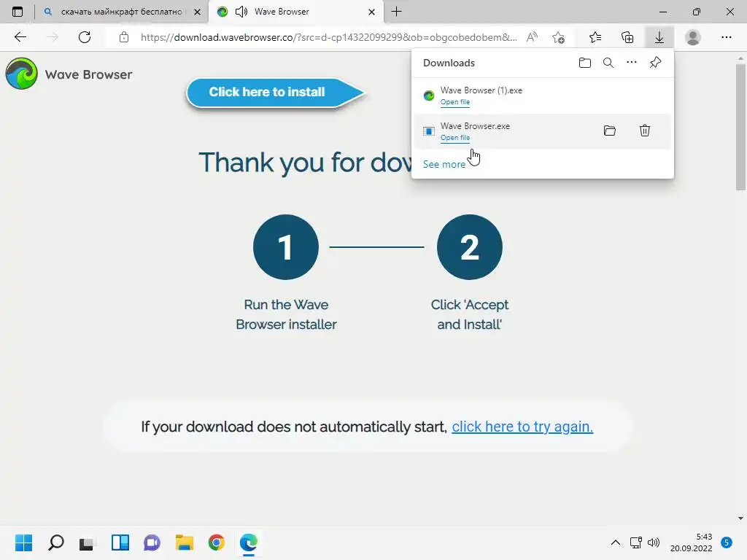
Task: Open Collections icon in toolbar
Action: click(627, 37)
